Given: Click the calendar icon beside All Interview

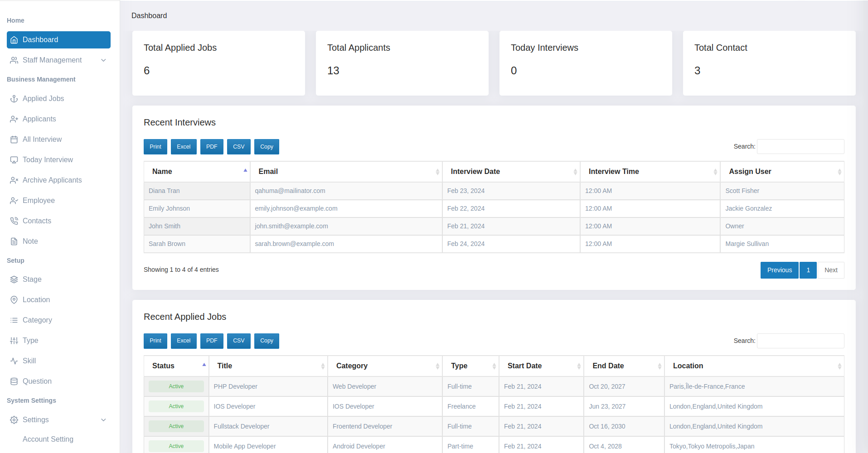Looking at the screenshot, I should click(x=14, y=140).
